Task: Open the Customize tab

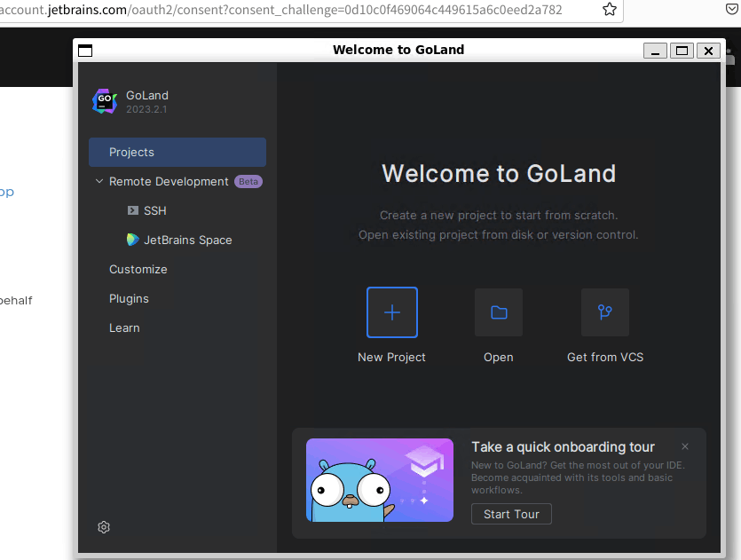Action: pyautogui.click(x=138, y=270)
